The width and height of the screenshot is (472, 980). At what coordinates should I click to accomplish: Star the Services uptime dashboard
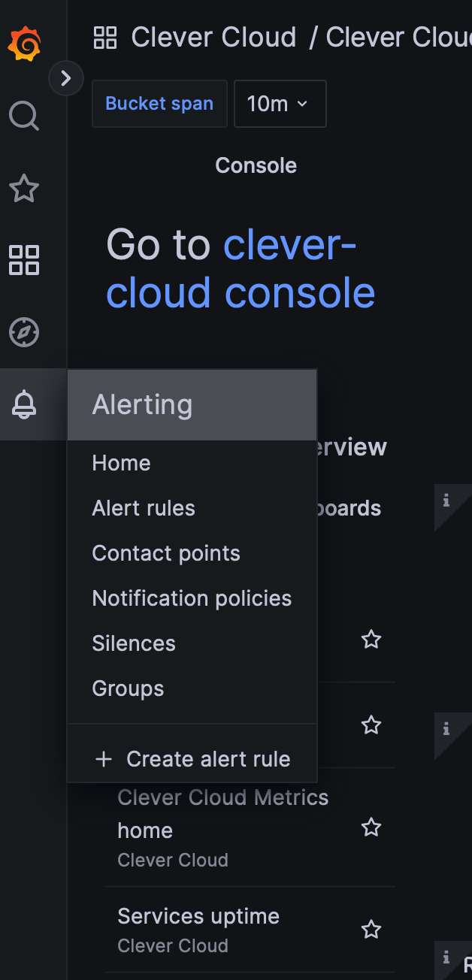click(371, 929)
